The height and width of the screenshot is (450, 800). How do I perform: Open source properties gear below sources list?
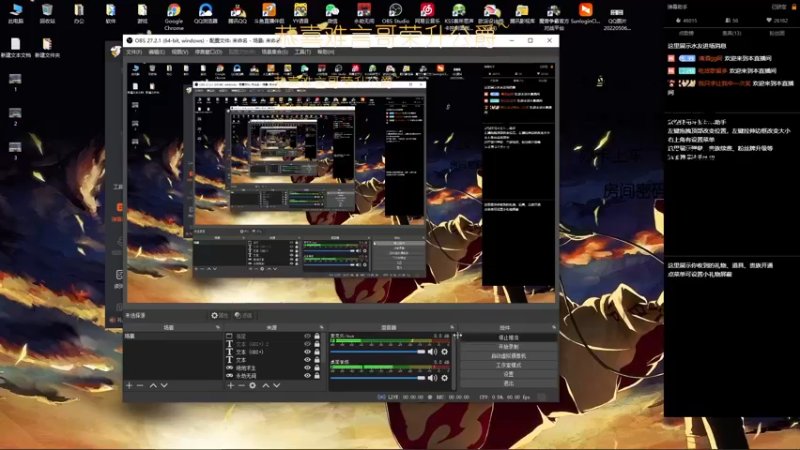253,385
